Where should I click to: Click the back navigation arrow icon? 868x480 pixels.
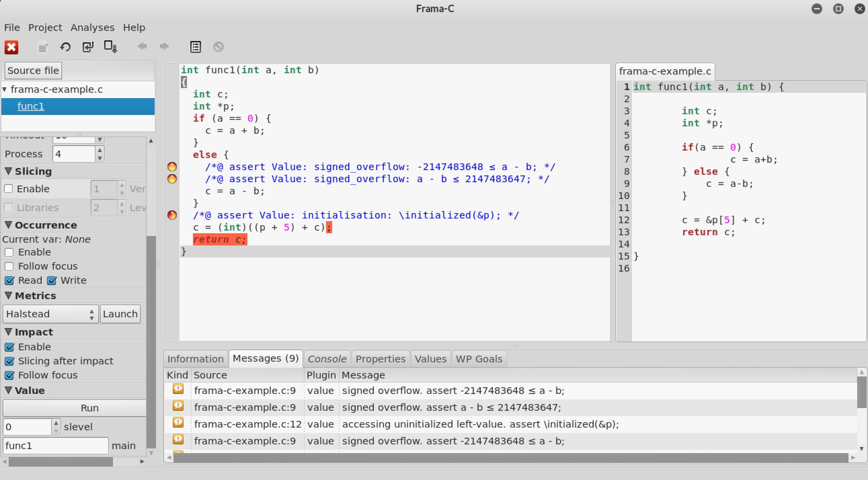[x=142, y=46]
